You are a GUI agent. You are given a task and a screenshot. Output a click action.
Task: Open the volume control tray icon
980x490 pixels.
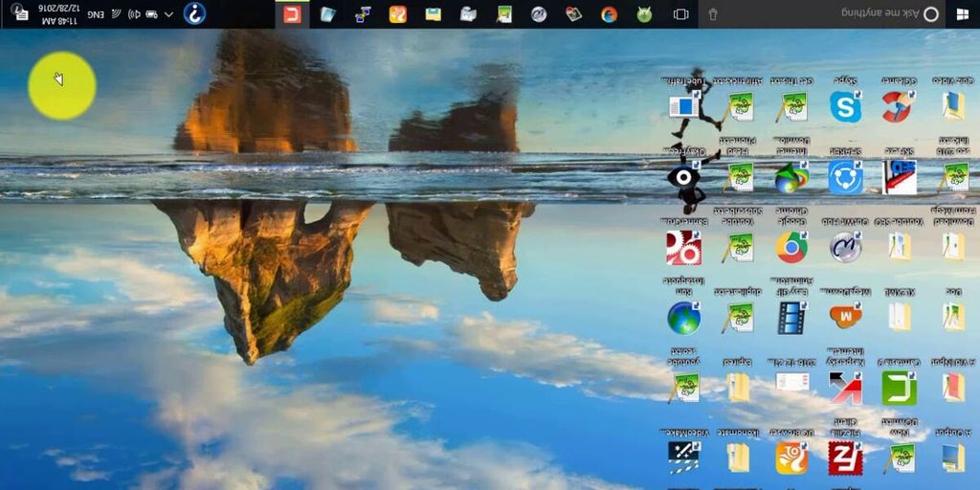click(x=134, y=13)
